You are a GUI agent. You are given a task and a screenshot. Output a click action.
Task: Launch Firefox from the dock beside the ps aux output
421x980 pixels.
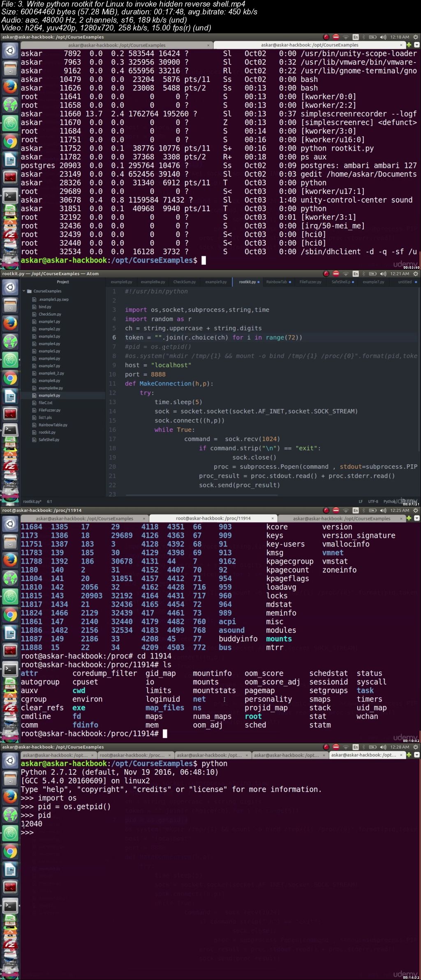point(10,87)
